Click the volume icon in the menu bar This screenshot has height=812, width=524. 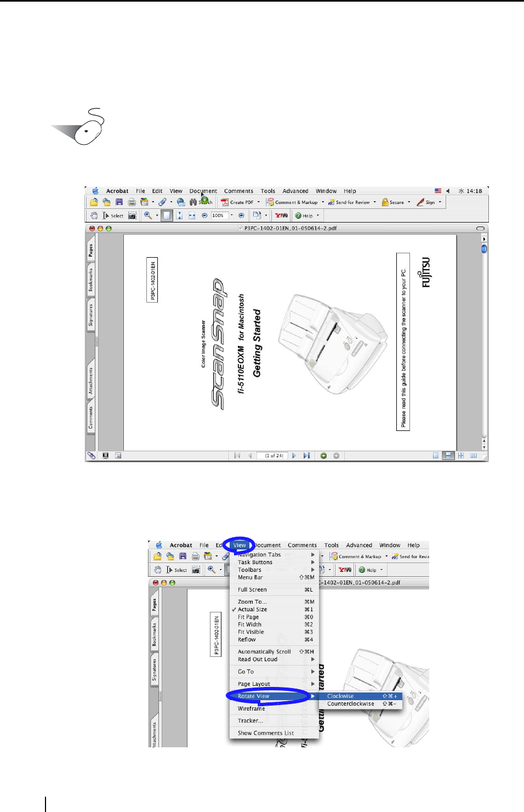[x=448, y=191]
